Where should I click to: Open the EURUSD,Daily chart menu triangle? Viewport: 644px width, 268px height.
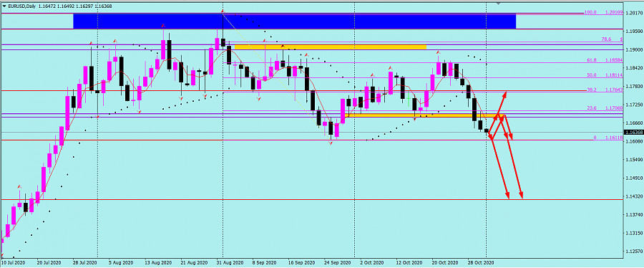4,6
